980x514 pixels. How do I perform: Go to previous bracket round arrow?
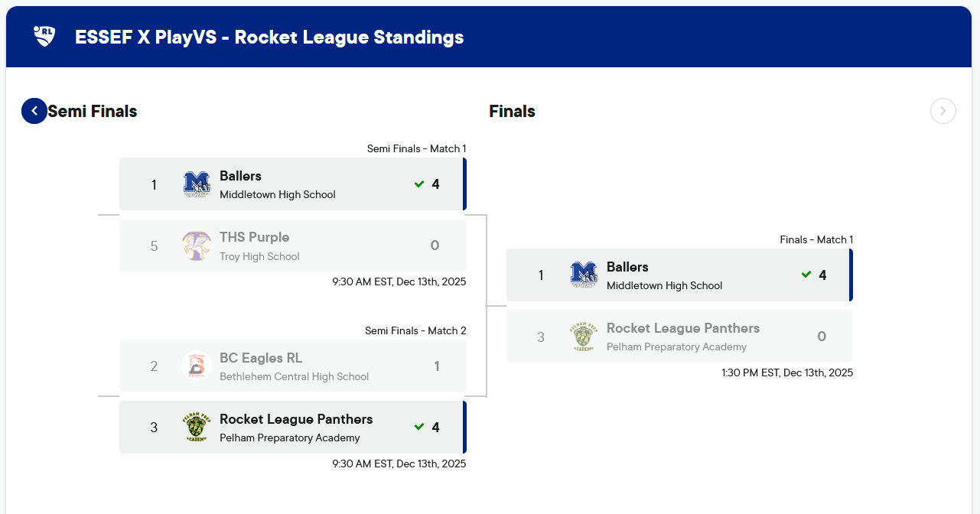pos(34,111)
